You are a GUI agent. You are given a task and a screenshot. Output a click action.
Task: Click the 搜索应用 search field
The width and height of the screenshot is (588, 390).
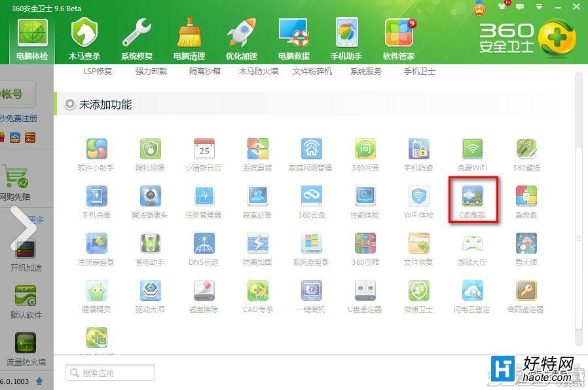(110, 373)
